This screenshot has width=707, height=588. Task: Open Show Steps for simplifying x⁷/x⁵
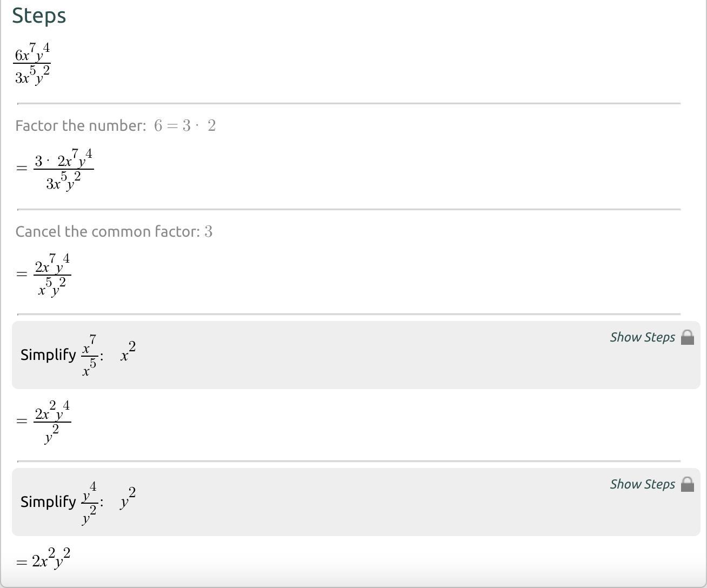(x=642, y=337)
